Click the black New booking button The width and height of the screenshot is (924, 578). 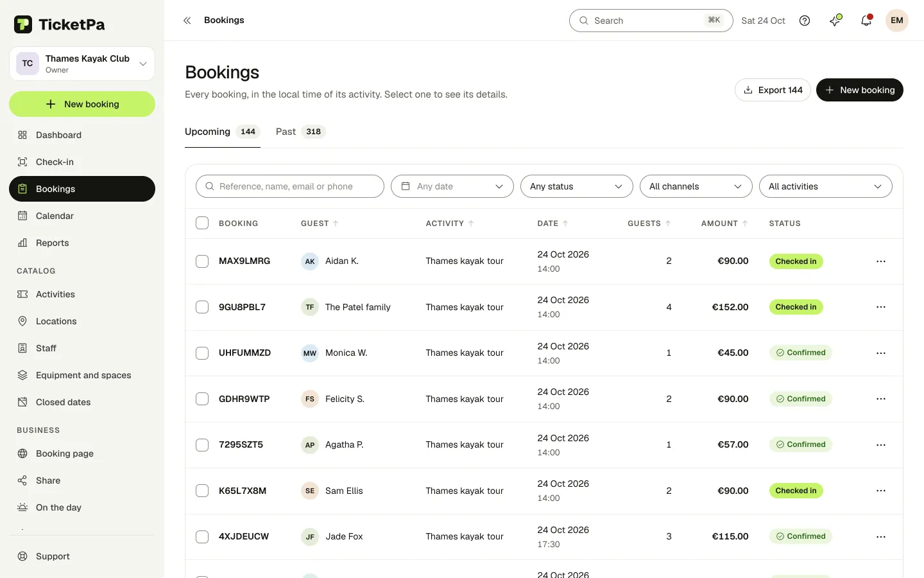click(860, 90)
